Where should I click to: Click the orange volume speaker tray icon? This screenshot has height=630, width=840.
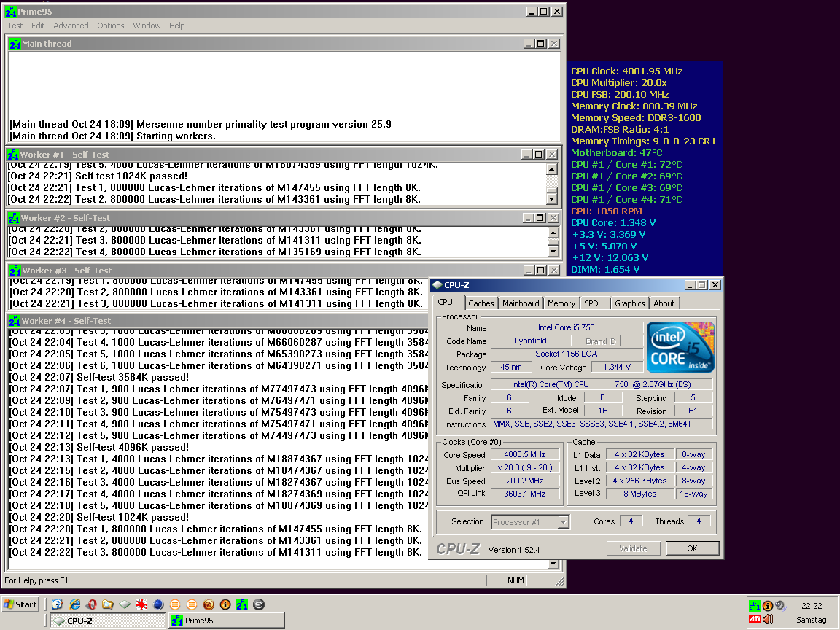point(768,620)
